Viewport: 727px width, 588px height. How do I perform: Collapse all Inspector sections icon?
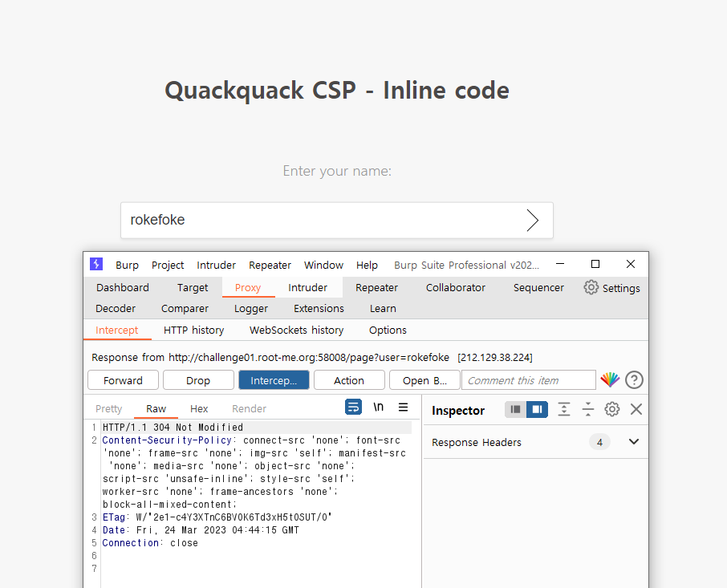click(x=587, y=409)
